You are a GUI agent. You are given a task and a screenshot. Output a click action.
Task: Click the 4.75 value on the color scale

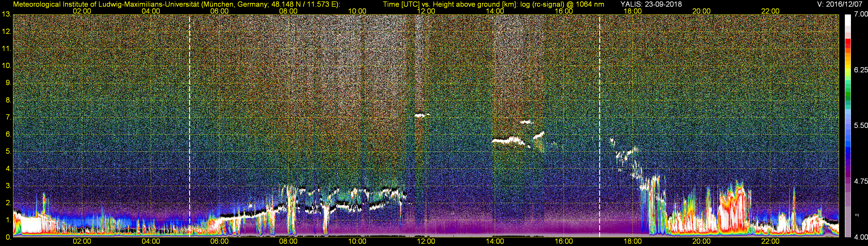pos(861,181)
